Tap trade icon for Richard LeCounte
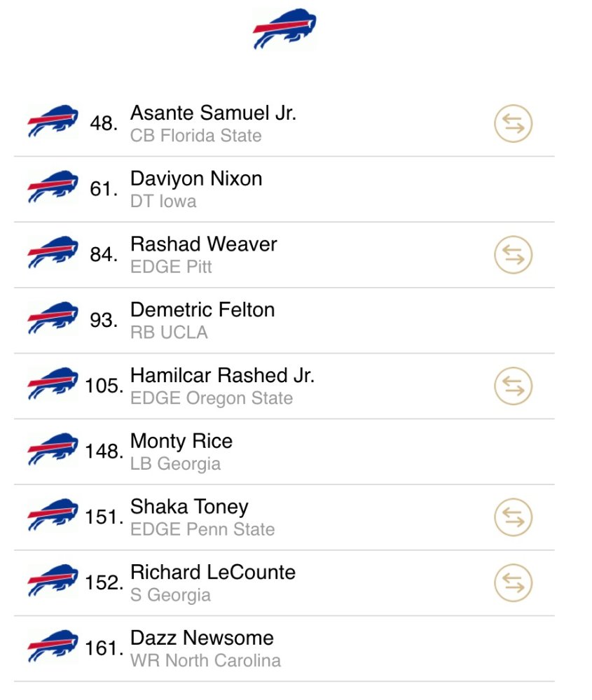This screenshot has width=592, height=700. 513,583
